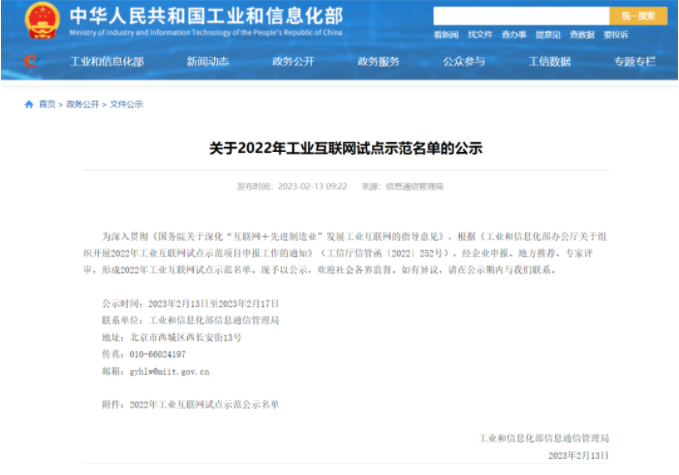This screenshot has width=679, height=475.
Task: Click the source 信息通信管理局 in article meta
Action: (x=414, y=187)
